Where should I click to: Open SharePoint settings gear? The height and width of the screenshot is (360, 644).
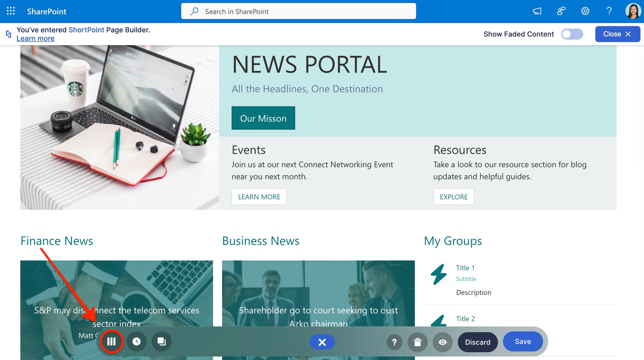585,11
